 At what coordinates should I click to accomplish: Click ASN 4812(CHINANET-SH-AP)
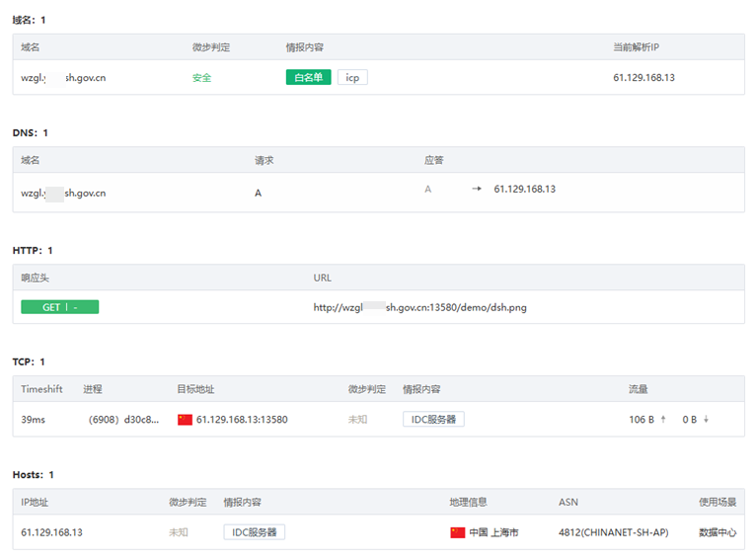613,532
